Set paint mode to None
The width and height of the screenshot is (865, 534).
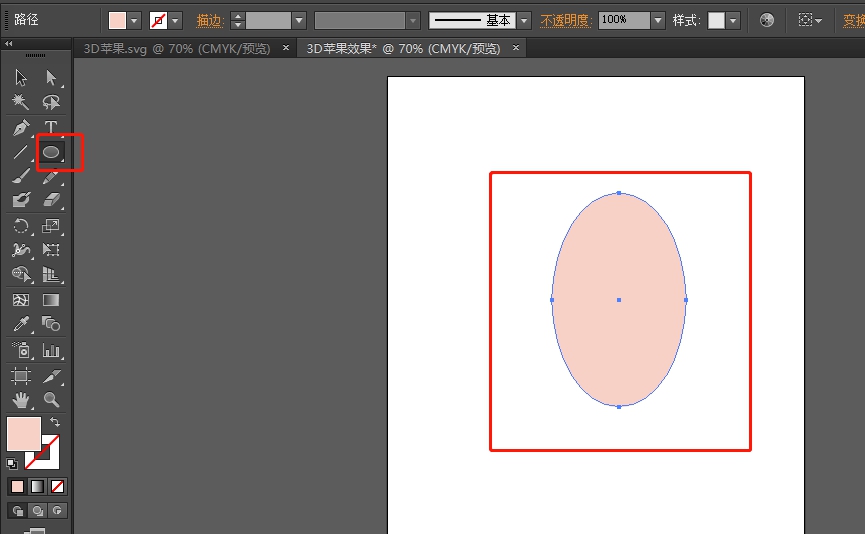click(x=58, y=487)
